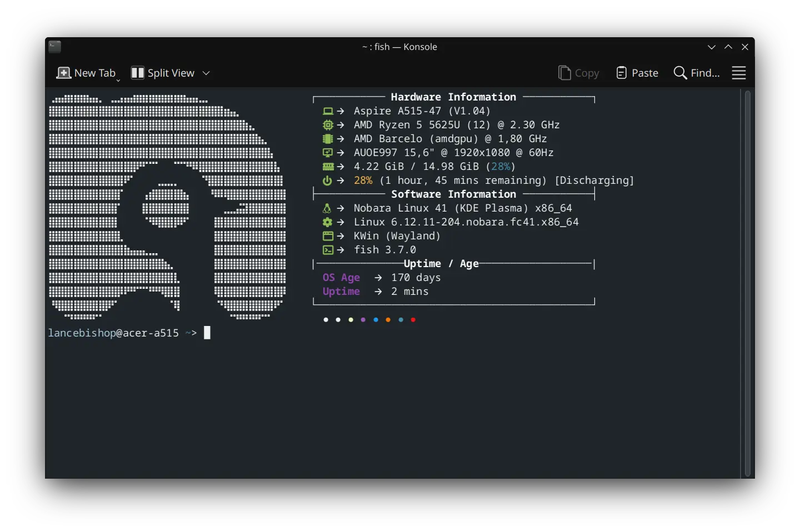
Task: Click the keep-below chevron in title bar
Action: [x=712, y=47]
